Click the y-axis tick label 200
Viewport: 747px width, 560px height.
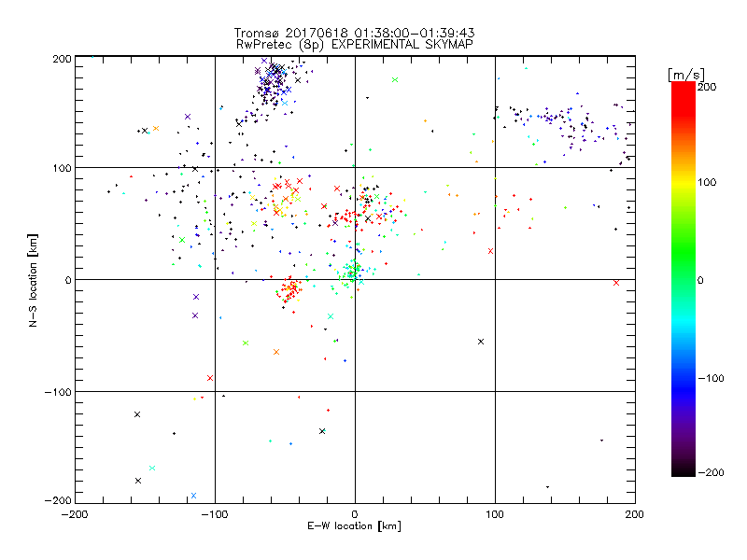[62, 59]
